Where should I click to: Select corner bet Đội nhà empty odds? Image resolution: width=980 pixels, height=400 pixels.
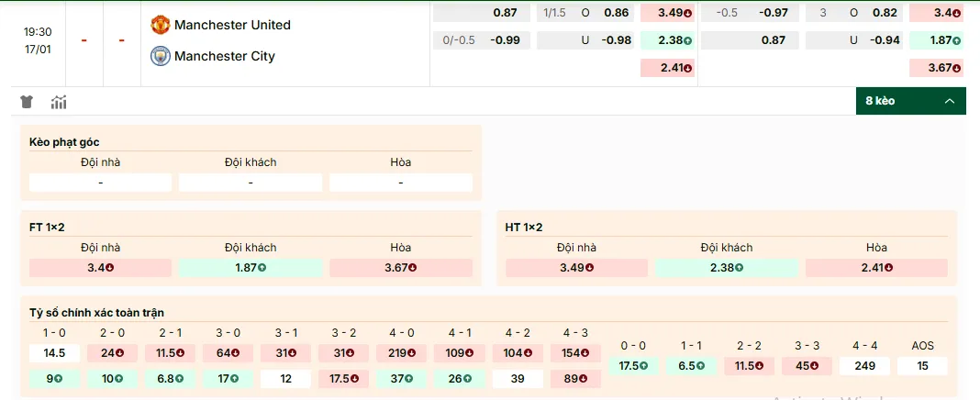(x=100, y=183)
